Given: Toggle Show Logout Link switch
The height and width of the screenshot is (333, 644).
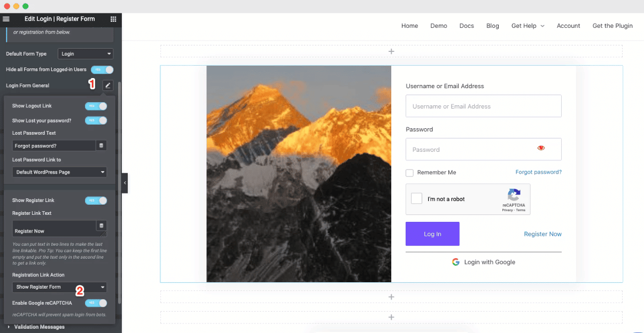Looking at the screenshot, I should pyautogui.click(x=96, y=106).
